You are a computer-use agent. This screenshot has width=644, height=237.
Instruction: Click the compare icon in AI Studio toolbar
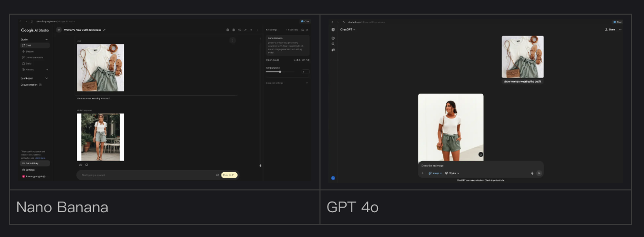[234, 30]
